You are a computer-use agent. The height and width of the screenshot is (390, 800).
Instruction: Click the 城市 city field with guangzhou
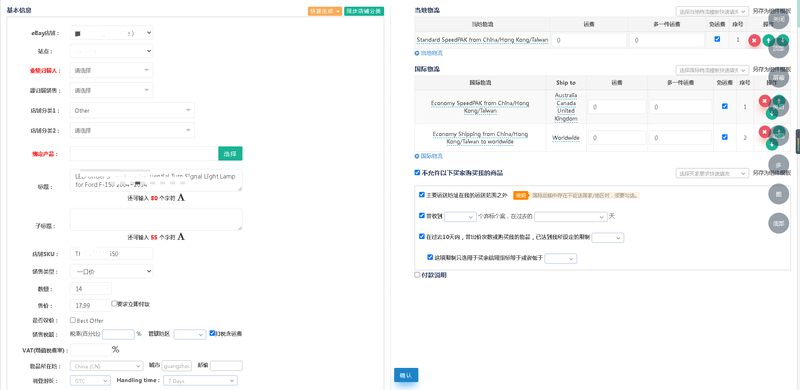177,366
